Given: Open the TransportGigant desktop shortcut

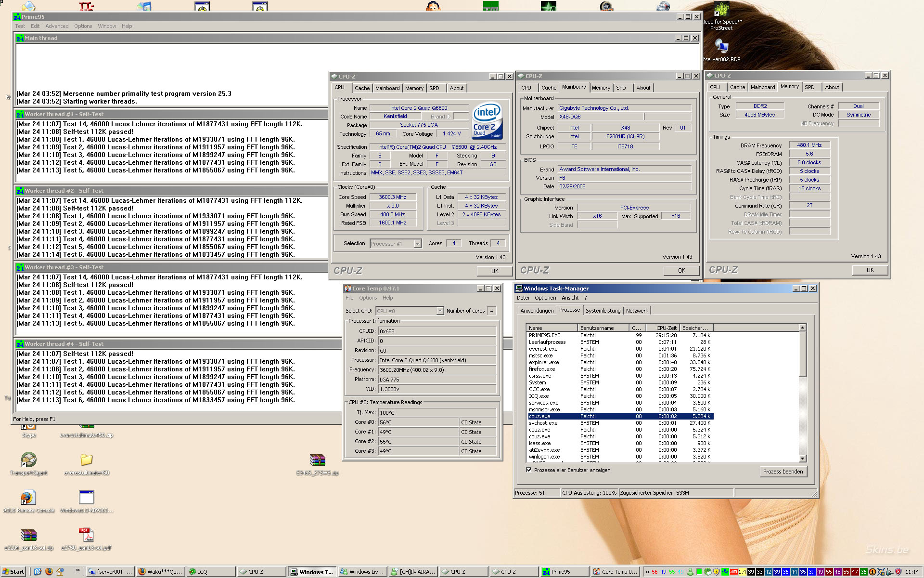Looking at the screenshot, I should 29,460.
